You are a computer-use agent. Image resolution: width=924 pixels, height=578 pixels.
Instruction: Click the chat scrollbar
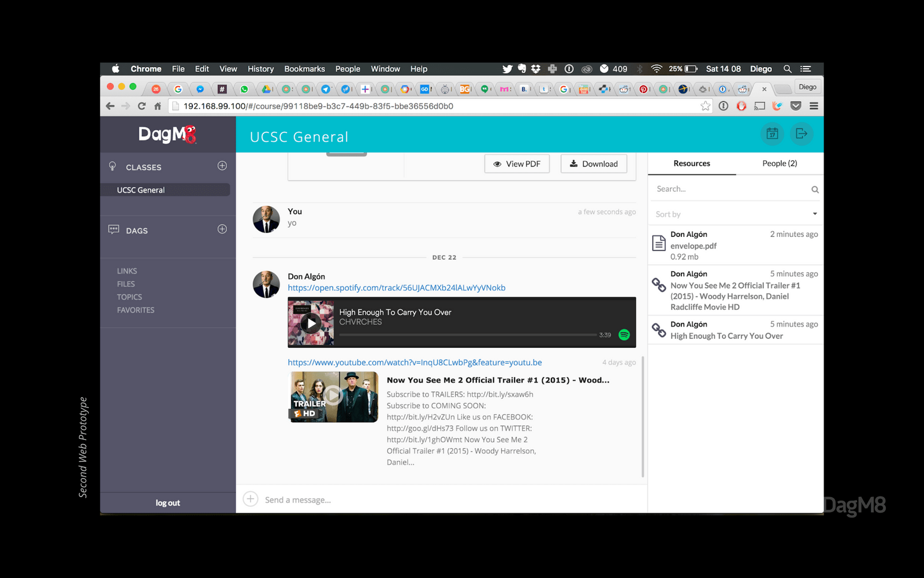643,416
